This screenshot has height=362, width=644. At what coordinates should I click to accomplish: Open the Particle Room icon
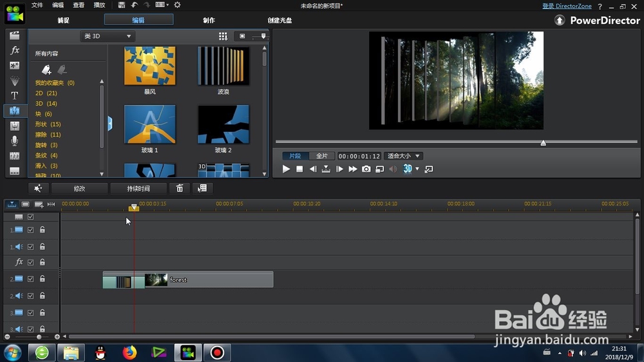tap(15, 81)
